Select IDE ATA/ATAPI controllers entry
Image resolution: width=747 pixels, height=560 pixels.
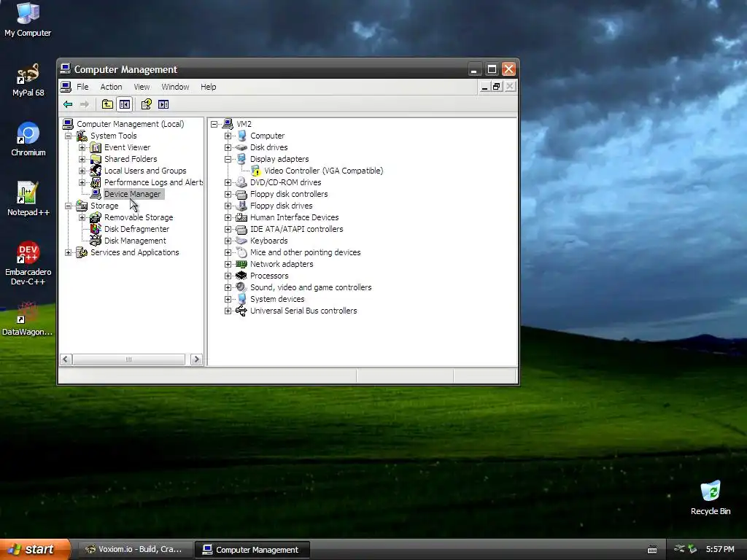(x=297, y=229)
